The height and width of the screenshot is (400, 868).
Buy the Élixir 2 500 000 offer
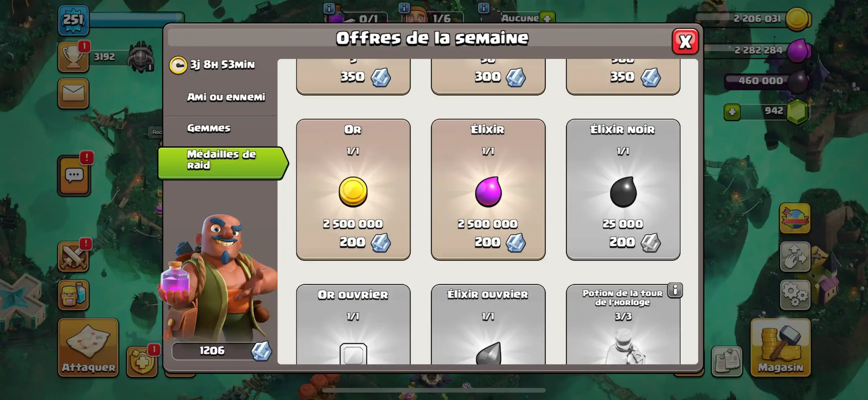(488, 189)
